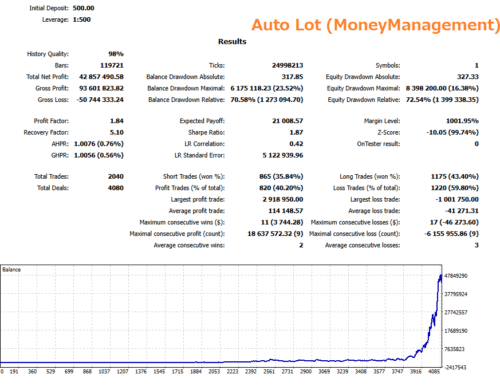Click Expected Payoff value 21 008.57

(x=288, y=121)
